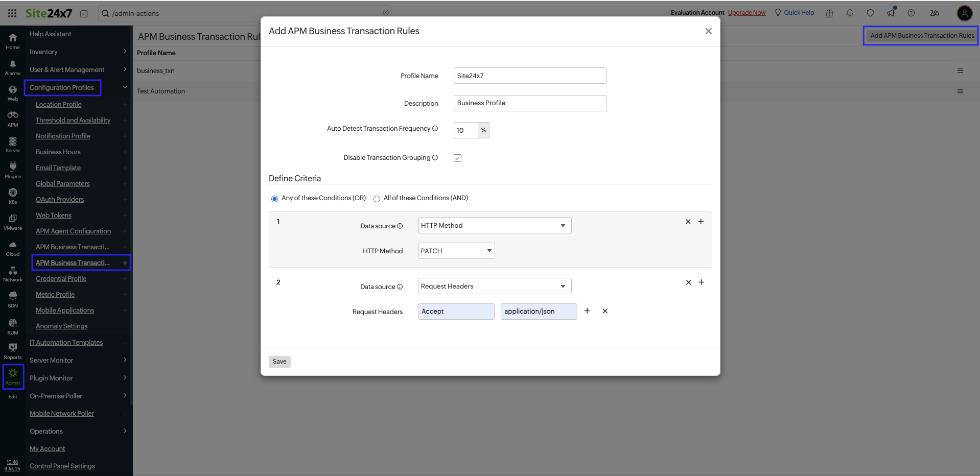The image size is (980, 476).
Task: Open the HTTP Method data source dropdown
Action: click(x=494, y=225)
